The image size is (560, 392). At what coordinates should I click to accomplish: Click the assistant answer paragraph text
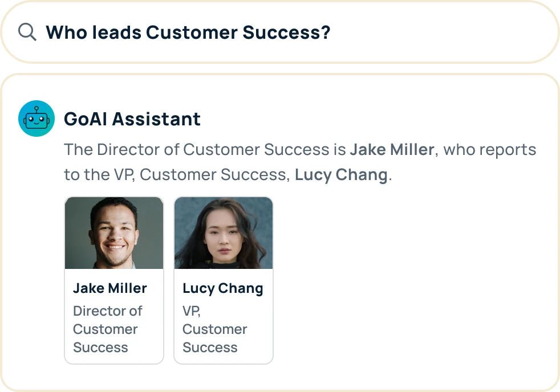click(300, 162)
